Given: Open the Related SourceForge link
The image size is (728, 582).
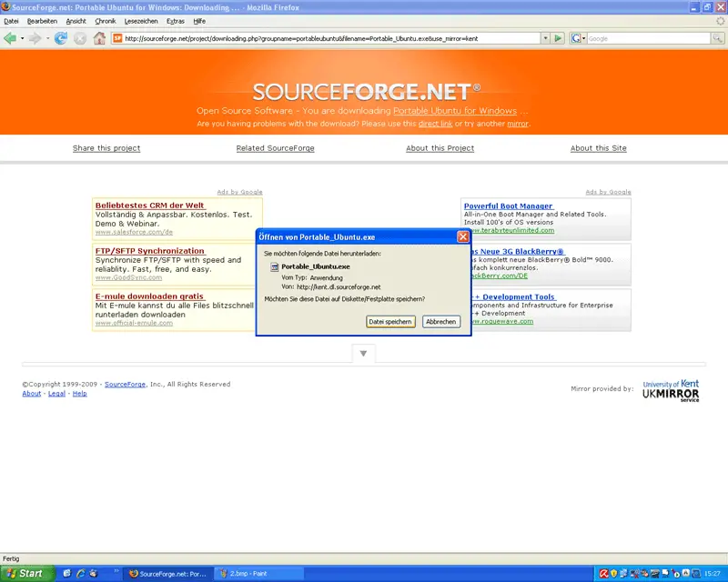Looking at the screenshot, I should [x=276, y=148].
